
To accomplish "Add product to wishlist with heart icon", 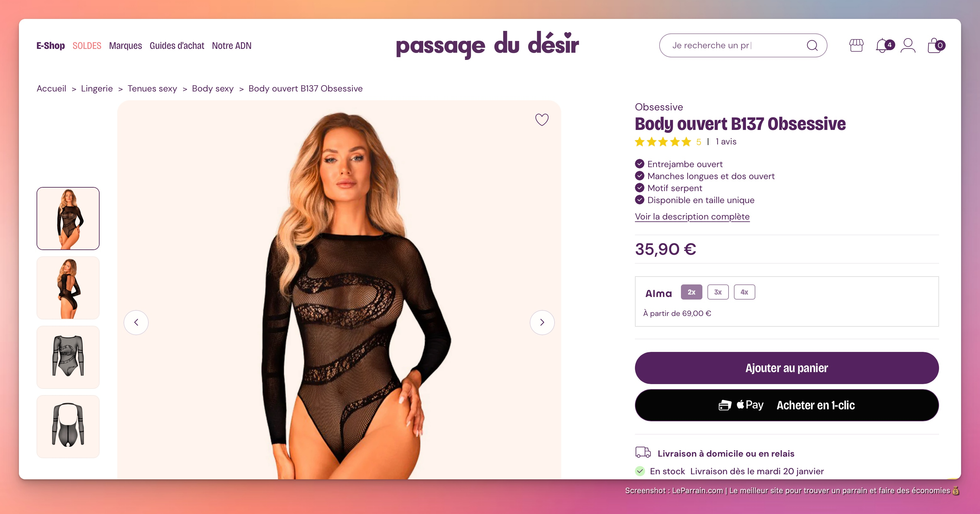I will pyautogui.click(x=542, y=120).
